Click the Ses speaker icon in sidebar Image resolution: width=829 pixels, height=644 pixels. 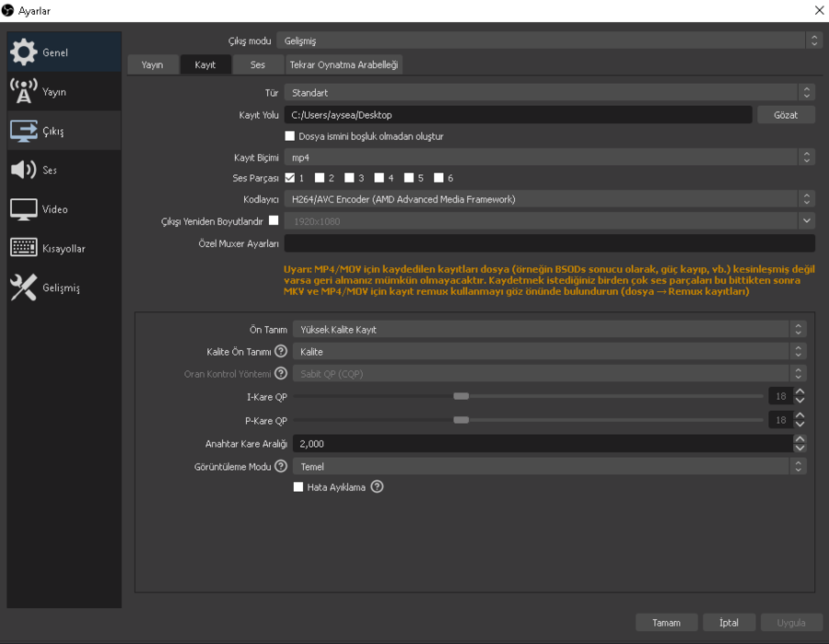point(24,170)
